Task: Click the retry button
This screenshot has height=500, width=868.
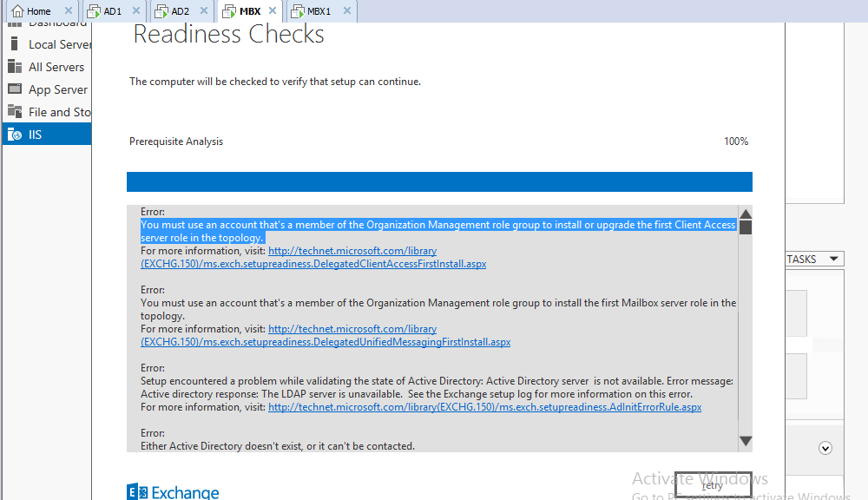Action: [713, 485]
